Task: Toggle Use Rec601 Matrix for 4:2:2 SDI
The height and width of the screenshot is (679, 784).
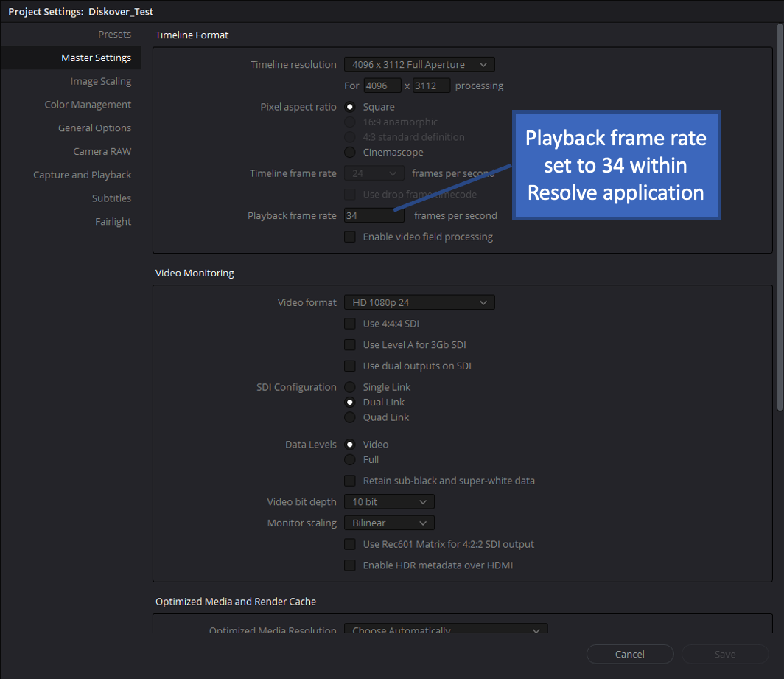Action: pyautogui.click(x=350, y=544)
